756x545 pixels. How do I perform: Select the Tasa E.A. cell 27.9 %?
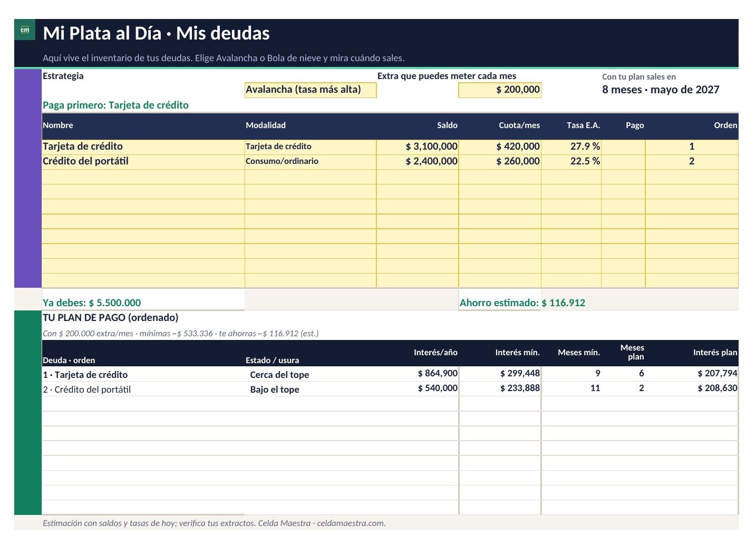tap(571, 147)
